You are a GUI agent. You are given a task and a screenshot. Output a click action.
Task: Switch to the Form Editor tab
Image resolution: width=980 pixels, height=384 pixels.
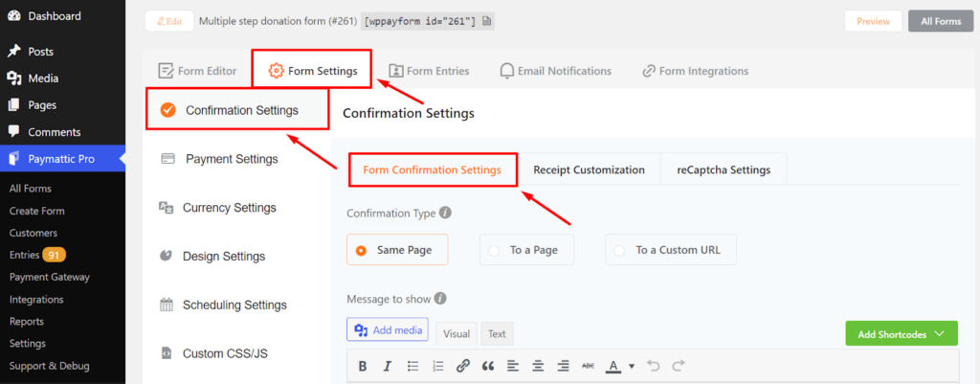197,71
